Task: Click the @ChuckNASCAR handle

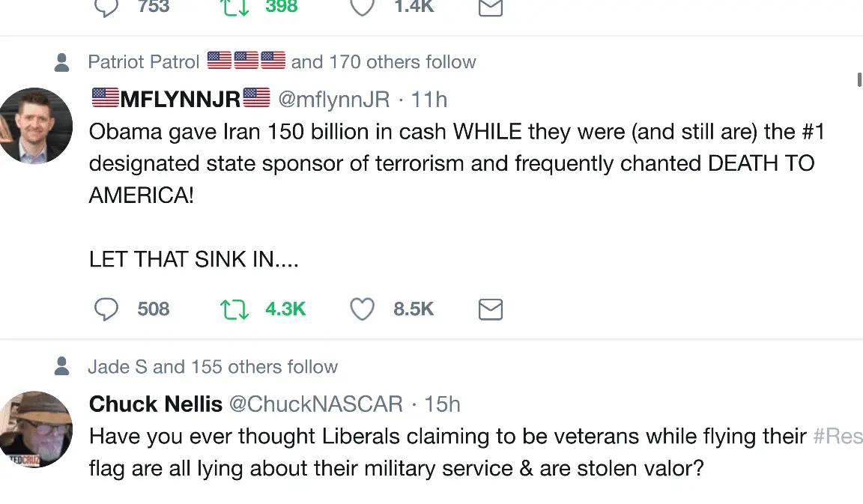Action: (x=315, y=404)
